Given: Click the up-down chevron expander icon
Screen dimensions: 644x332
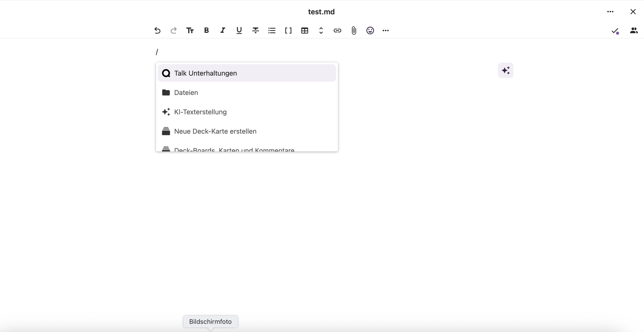Looking at the screenshot, I should click(321, 30).
